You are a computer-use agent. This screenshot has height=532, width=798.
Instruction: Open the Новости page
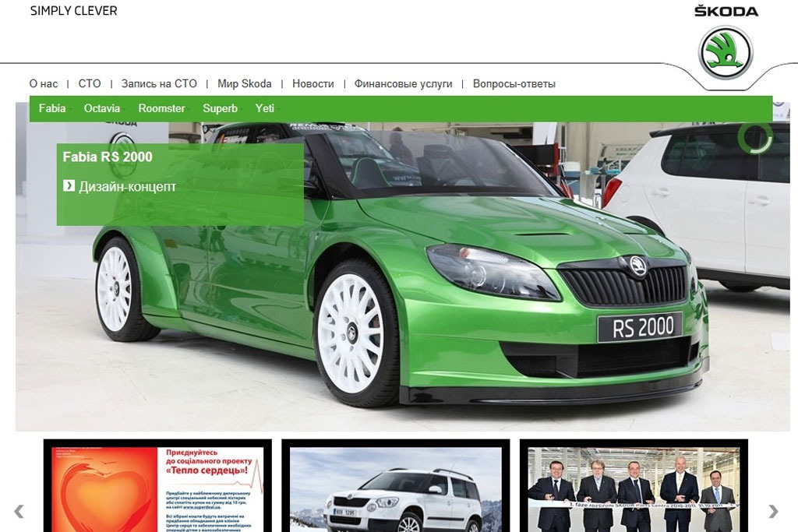click(312, 83)
